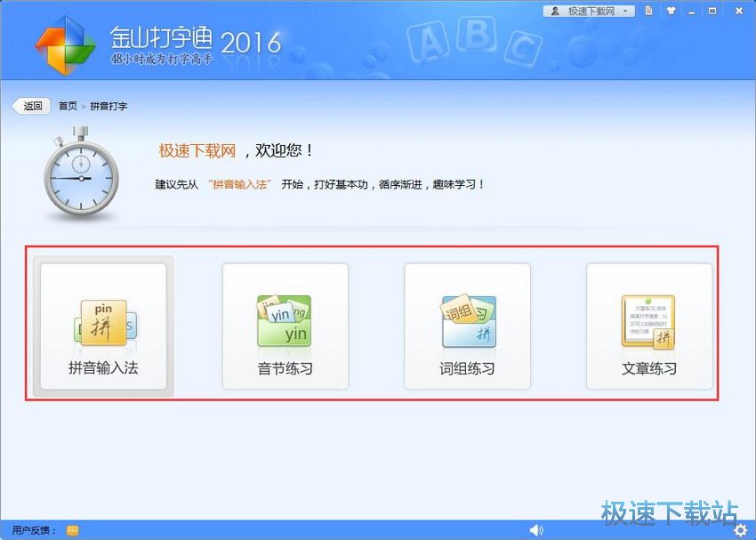Image resolution: width=756 pixels, height=540 pixels.
Task: Click the 金山打字通 pinwheel logo
Action: (65, 45)
